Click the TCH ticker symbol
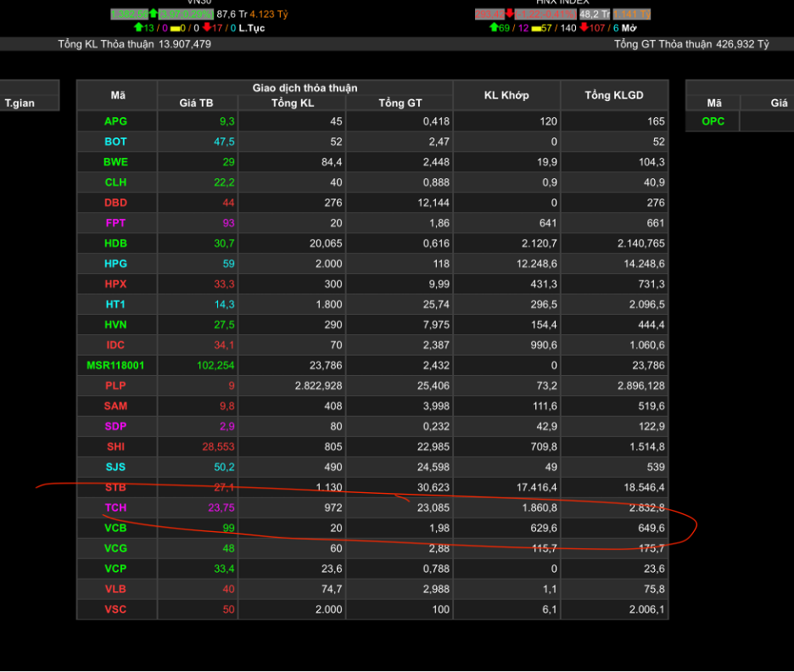The height and width of the screenshot is (672, 794). click(116, 507)
